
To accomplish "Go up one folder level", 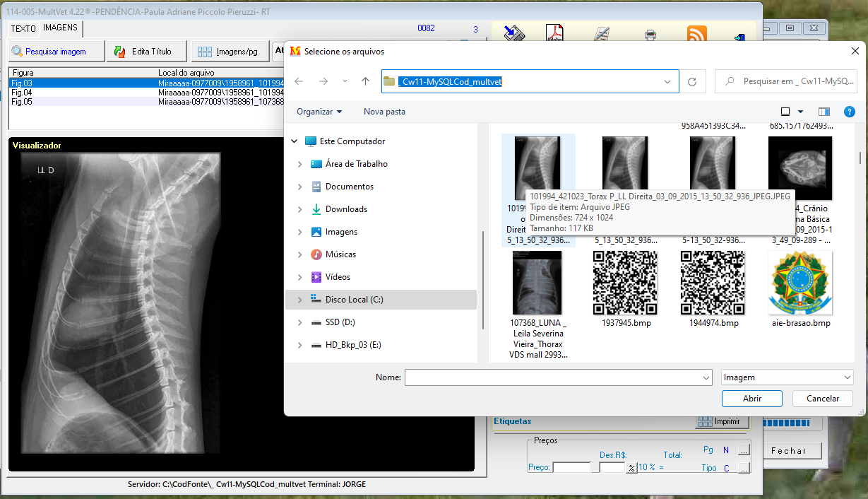I will pos(365,81).
